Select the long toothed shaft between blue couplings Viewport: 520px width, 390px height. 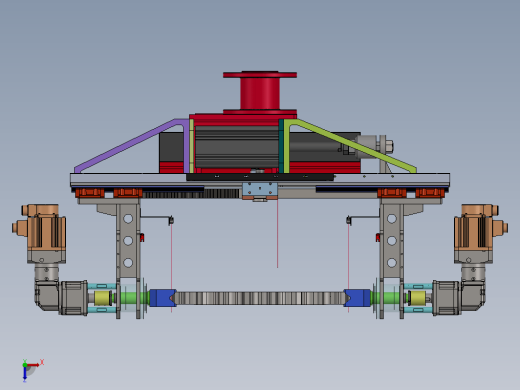pyautogui.click(x=260, y=298)
